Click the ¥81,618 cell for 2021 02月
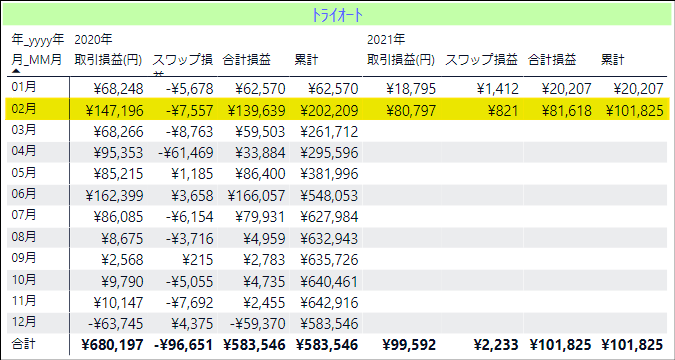This screenshot has width=675, height=360. pyautogui.click(x=567, y=111)
